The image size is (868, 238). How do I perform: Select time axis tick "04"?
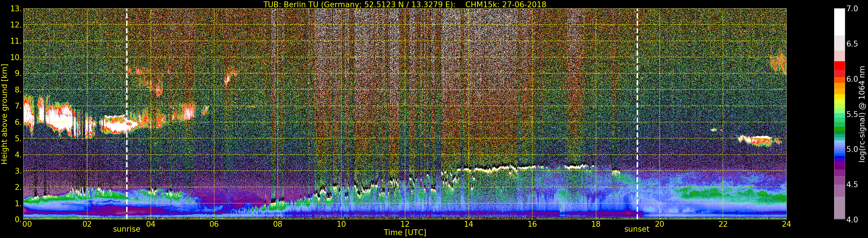tap(151, 224)
